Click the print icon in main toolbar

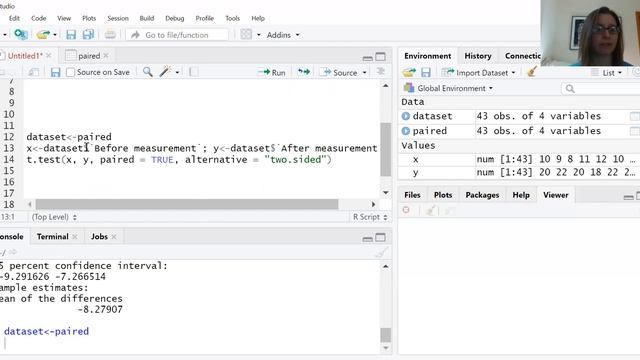pyautogui.click(x=110, y=35)
